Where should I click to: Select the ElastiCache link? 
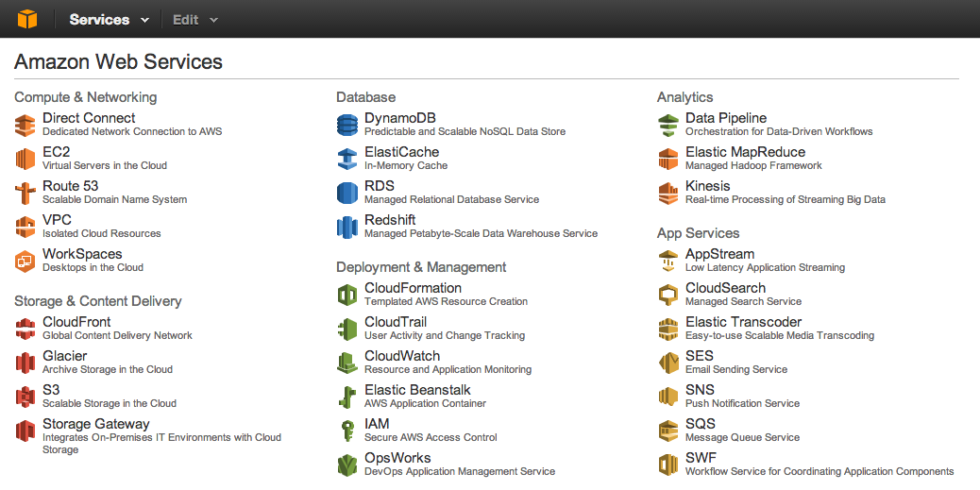point(402,152)
